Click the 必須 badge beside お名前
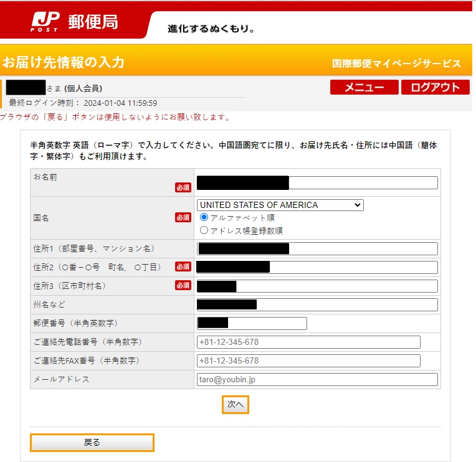Image resolution: width=476 pixels, height=462 pixels. pos(183,187)
